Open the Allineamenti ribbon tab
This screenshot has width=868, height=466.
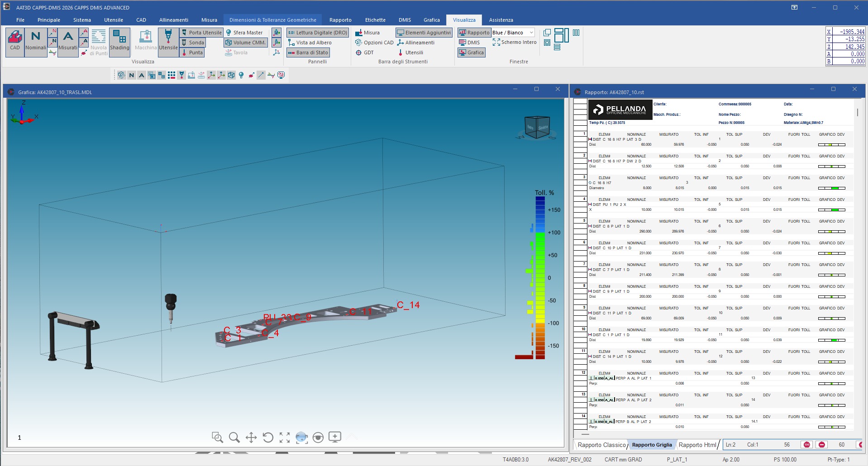click(x=174, y=20)
